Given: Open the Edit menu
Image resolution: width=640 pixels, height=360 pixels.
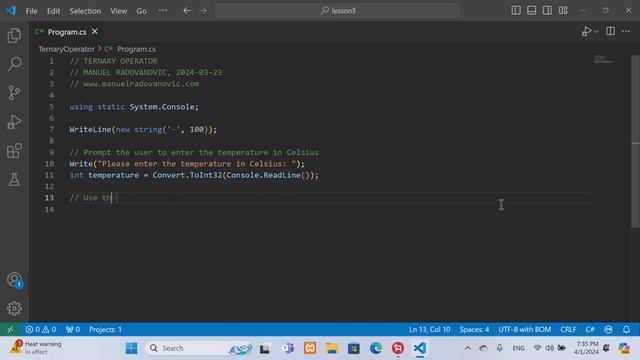Looking at the screenshot, I should 53,11.
